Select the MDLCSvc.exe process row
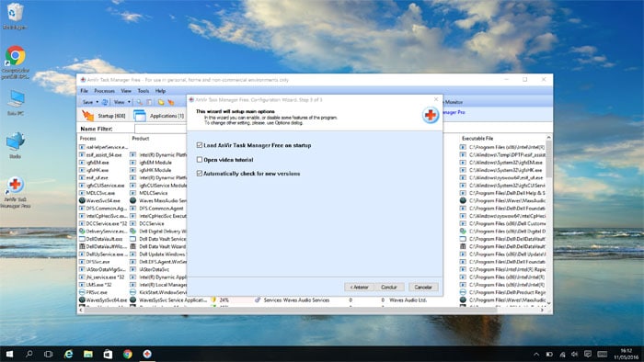 (x=100, y=193)
